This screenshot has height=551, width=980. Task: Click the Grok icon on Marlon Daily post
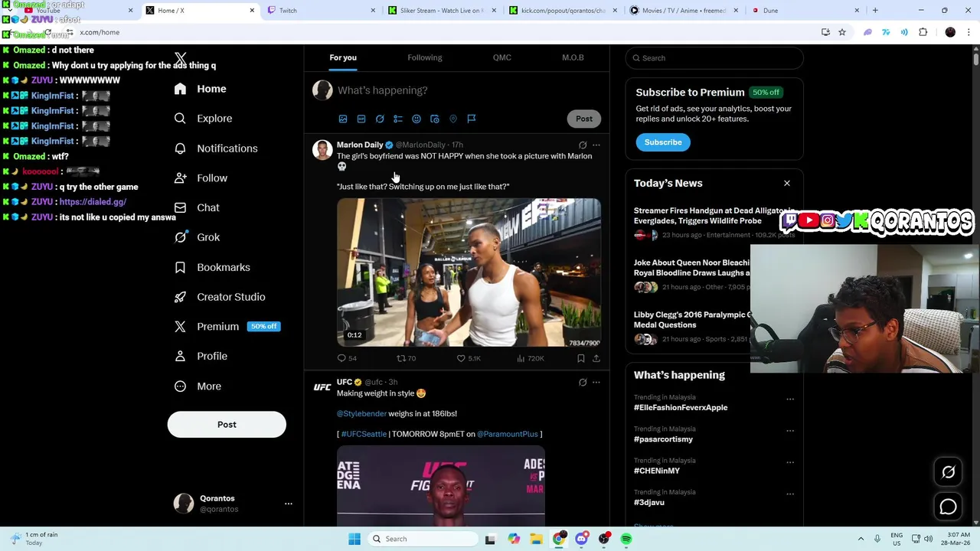point(583,145)
